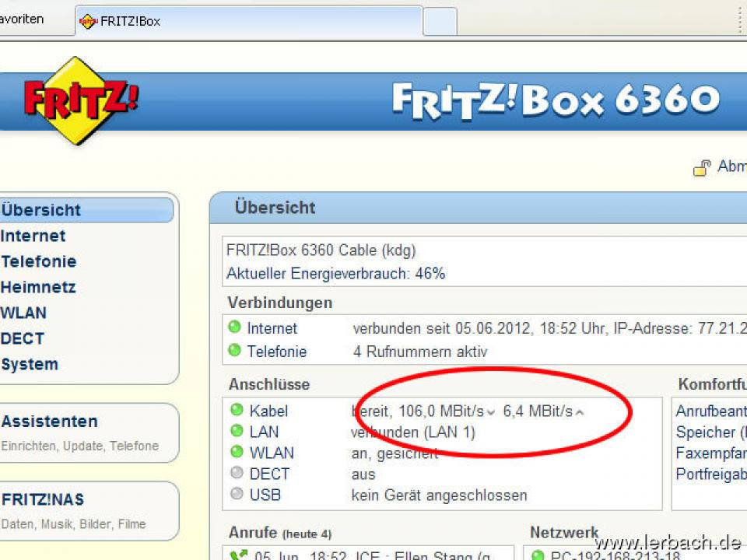Click the green LED beside PC-192-168-213-18

coord(538,555)
